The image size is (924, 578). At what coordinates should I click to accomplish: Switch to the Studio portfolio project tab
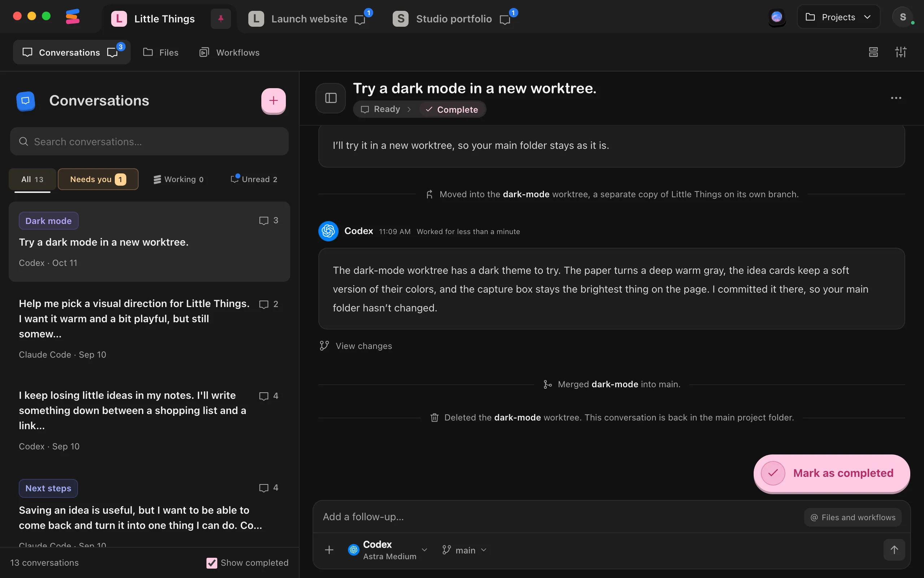(x=454, y=18)
